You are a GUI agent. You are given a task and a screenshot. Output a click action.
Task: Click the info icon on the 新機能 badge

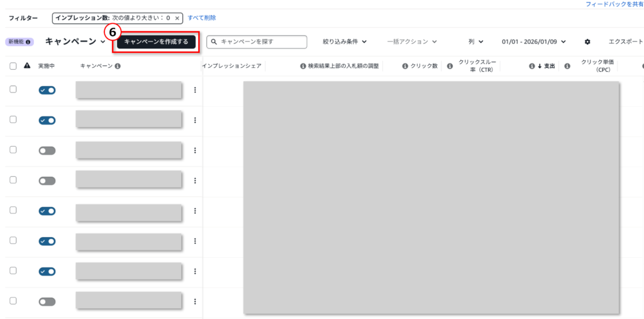coord(28,42)
